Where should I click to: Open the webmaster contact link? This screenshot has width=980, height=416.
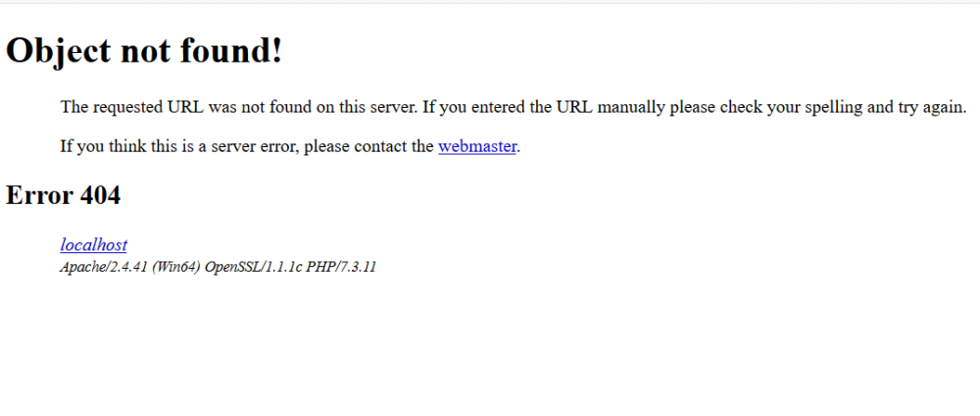(477, 146)
